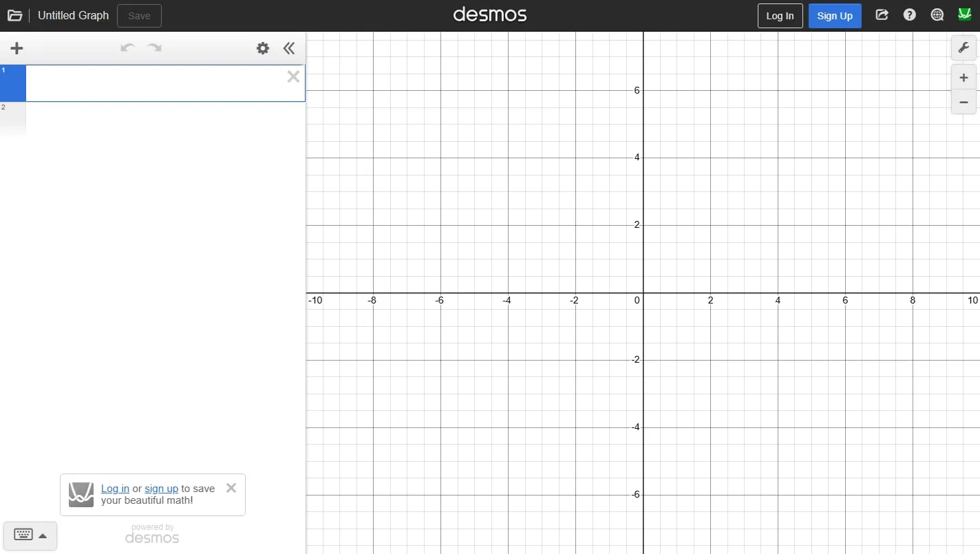The width and height of the screenshot is (980, 554).
Task: Click the Add Item plus button
Action: pyautogui.click(x=17, y=48)
